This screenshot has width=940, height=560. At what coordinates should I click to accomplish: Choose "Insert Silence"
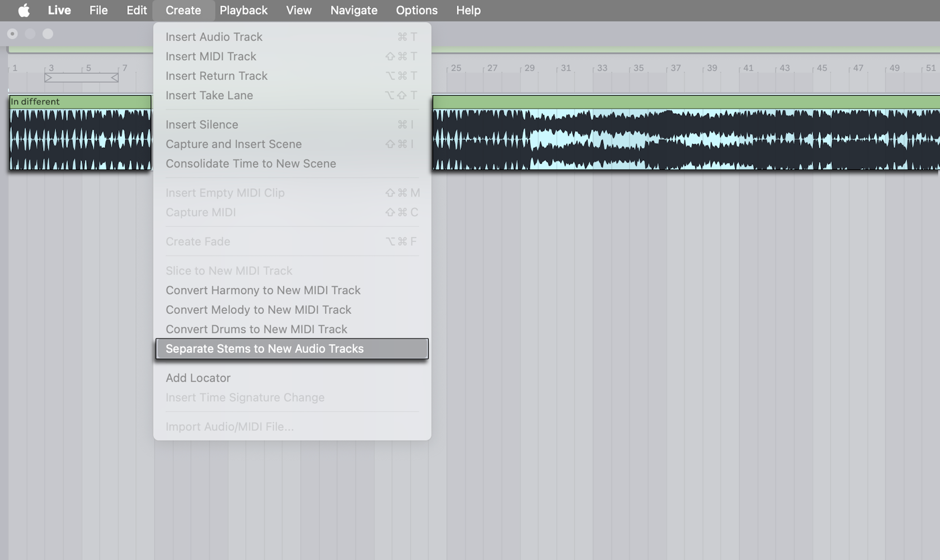(202, 125)
